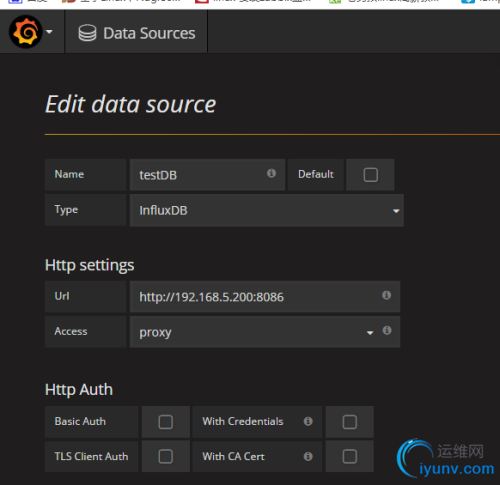Click the Access label

pyautogui.click(x=71, y=331)
